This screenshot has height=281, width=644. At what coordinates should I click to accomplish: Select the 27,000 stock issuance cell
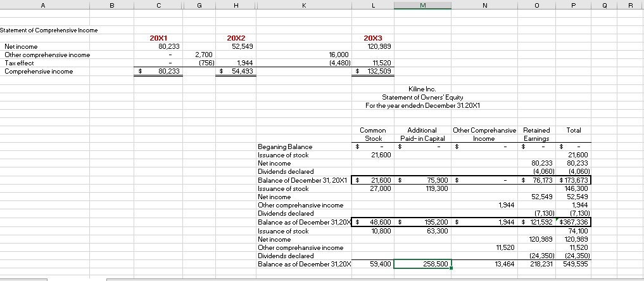(x=372, y=188)
